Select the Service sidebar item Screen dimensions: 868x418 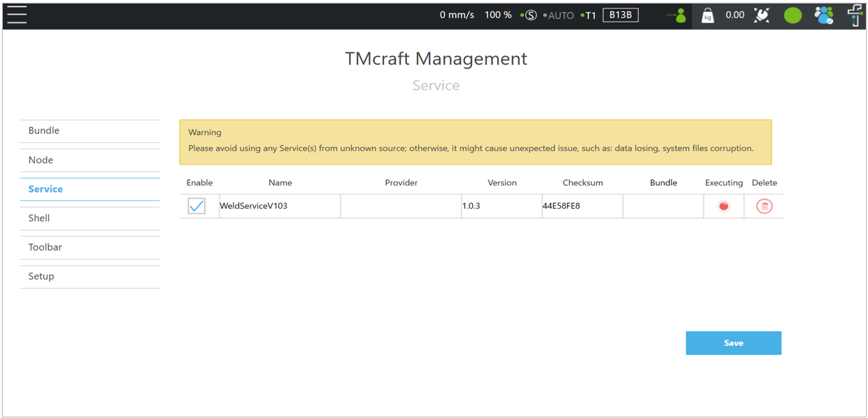pyautogui.click(x=45, y=189)
